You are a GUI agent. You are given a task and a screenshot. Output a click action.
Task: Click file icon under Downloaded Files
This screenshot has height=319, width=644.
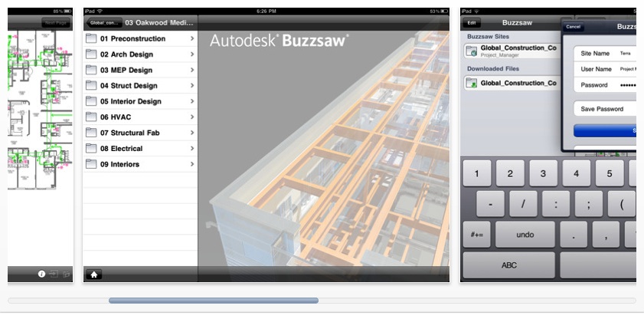(x=471, y=83)
